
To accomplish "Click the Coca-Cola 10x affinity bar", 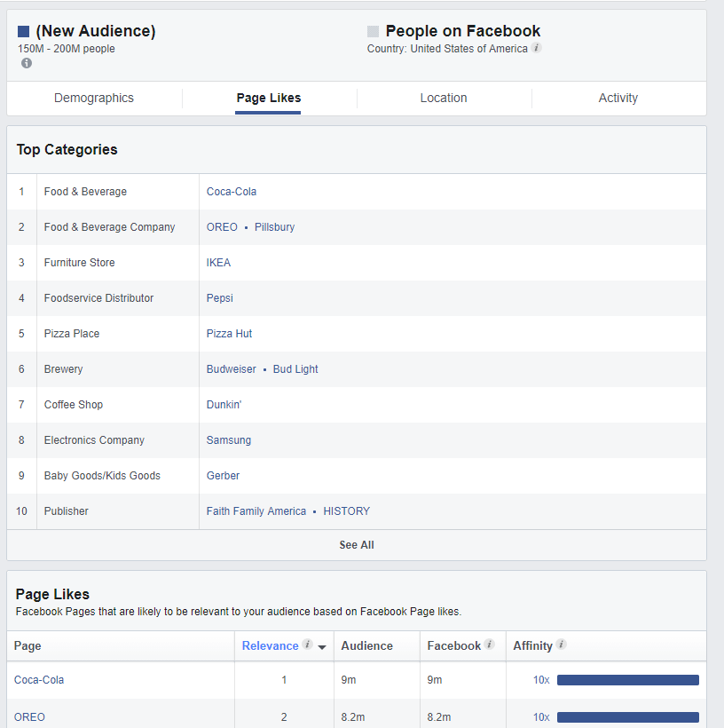I will 628,680.
